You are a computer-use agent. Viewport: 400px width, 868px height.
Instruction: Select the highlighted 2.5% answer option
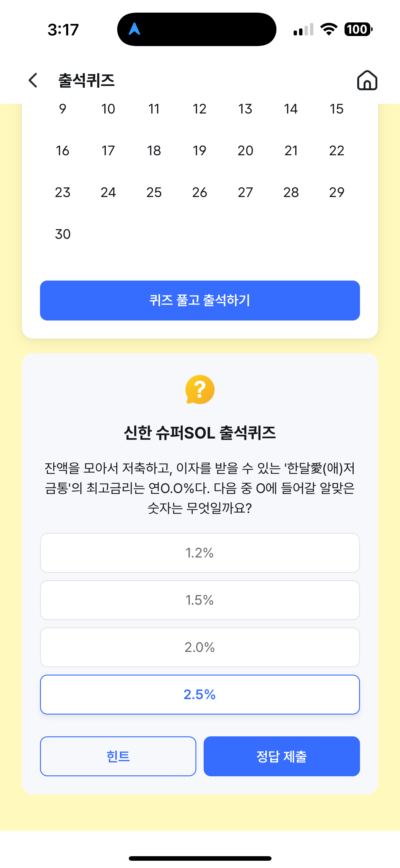coord(200,694)
